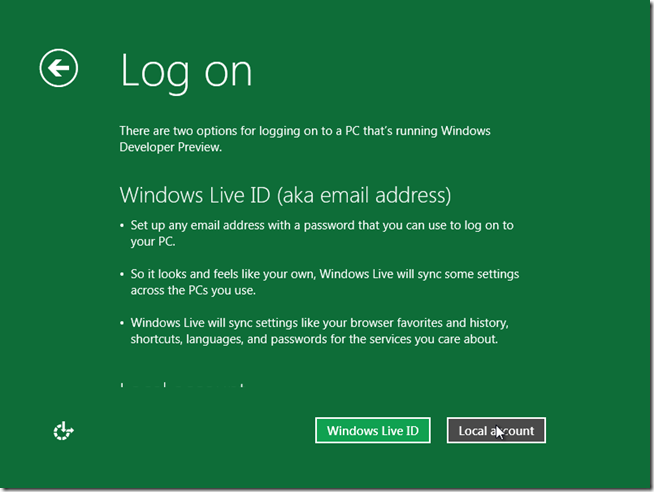This screenshot has height=492, width=654.
Task: Select the Local account button
Action: coord(496,430)
